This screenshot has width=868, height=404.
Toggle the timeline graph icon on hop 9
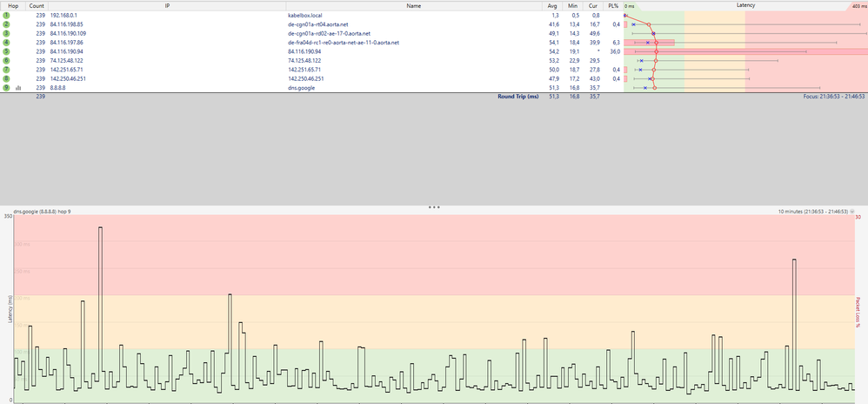click(x=18, y=88)
